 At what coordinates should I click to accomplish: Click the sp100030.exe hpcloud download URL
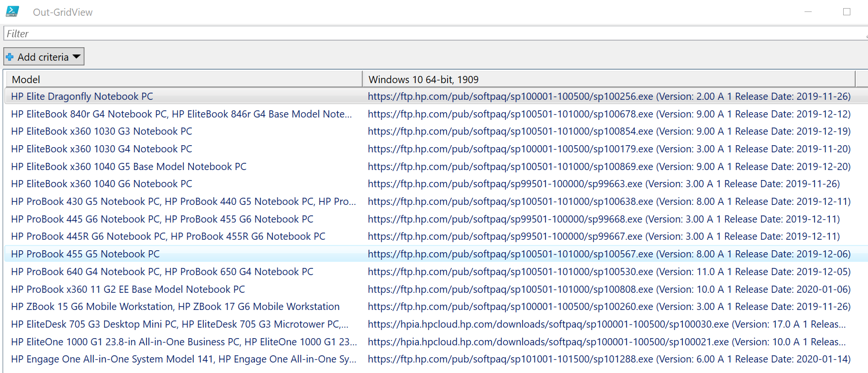606,324
